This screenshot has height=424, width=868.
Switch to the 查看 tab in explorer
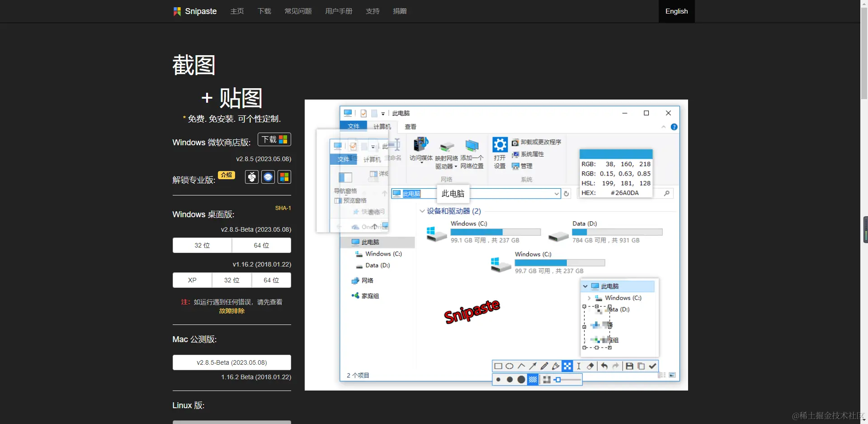point(410,127)
